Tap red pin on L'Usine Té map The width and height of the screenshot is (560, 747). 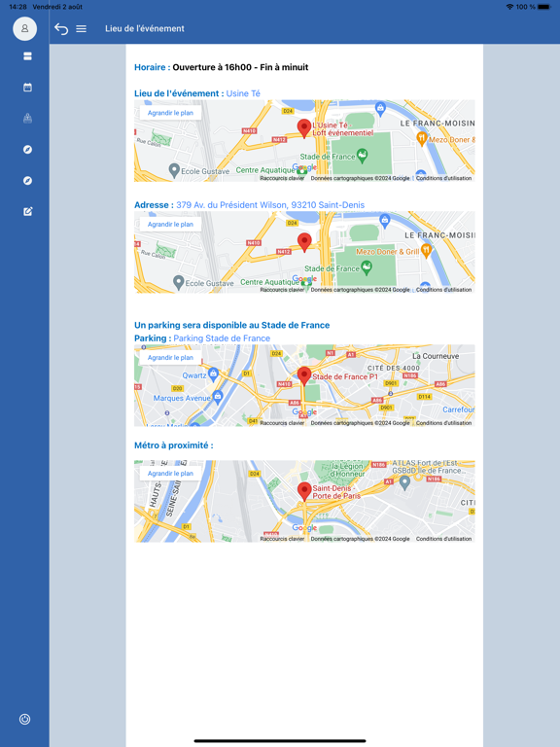pyautogui.click(x=304, y=128)
